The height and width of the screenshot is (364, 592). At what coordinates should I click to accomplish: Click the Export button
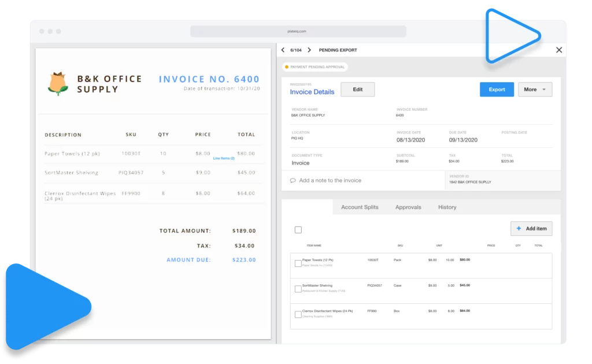tap(496, 89)
